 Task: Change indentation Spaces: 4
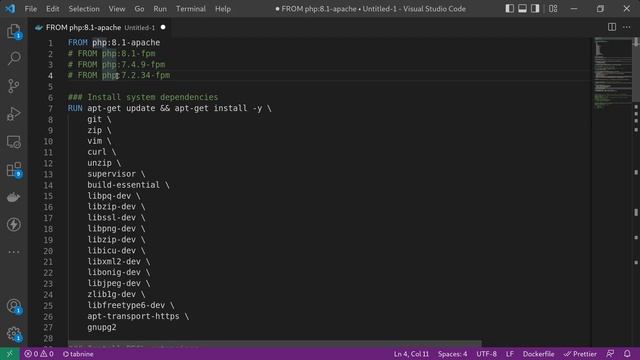point(452,354)
